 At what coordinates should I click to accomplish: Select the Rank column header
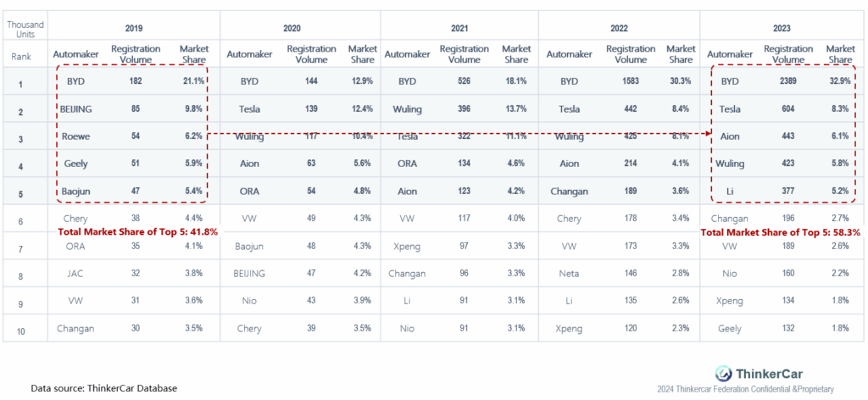coord(21,56)
